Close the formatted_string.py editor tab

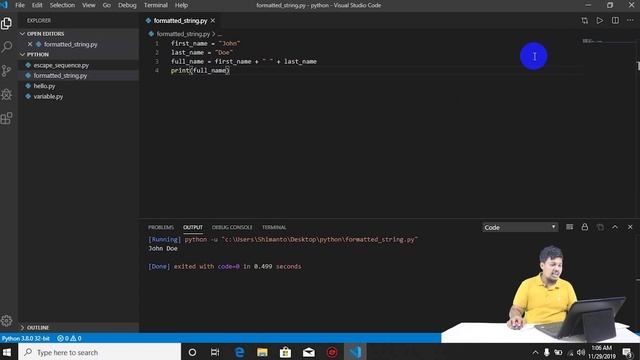click(x=213, y=20)
